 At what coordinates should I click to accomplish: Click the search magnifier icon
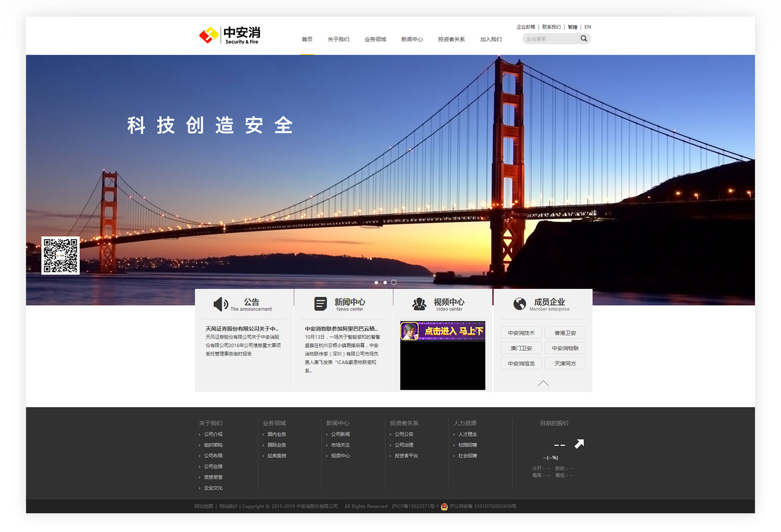click(584, 38)
